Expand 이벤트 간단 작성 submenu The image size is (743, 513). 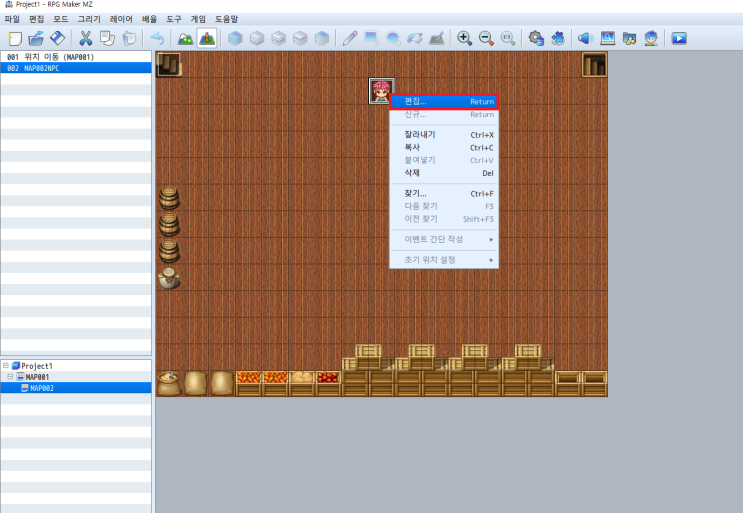[444, 239]
